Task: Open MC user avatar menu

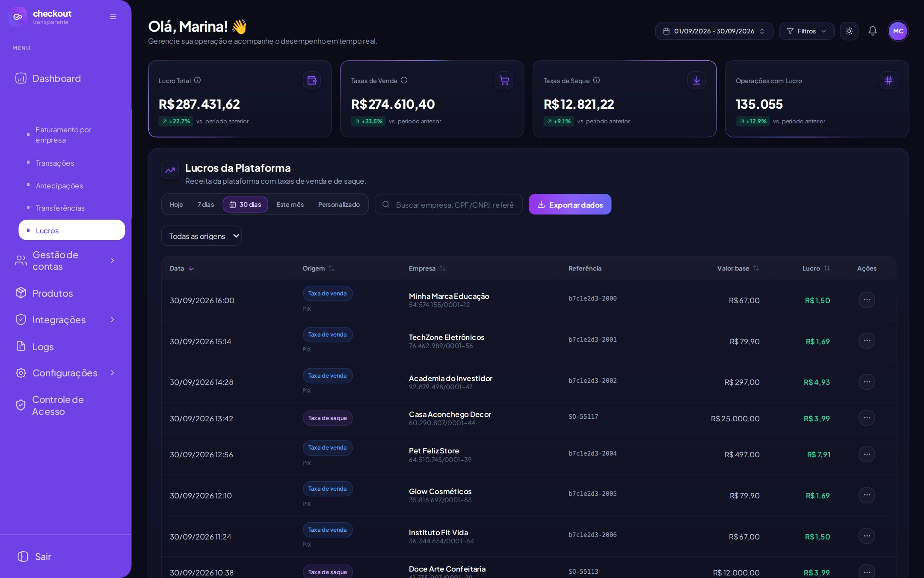Action: point(898,31)
